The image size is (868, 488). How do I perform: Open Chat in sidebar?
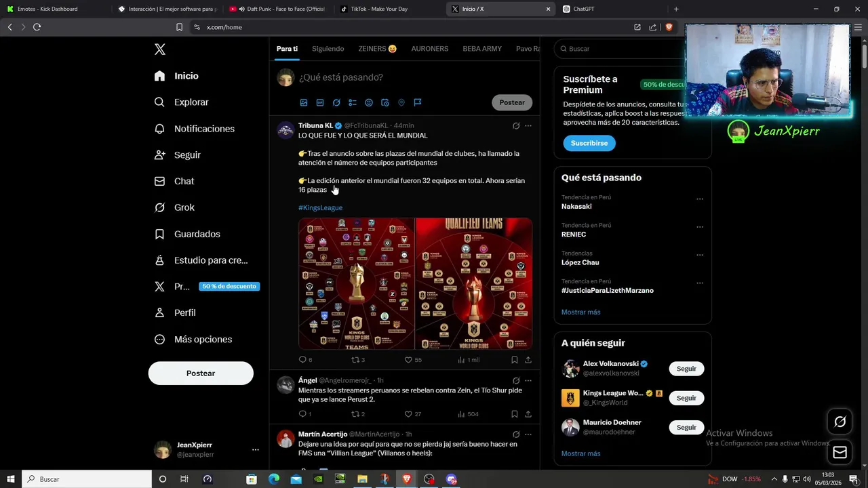174,182
